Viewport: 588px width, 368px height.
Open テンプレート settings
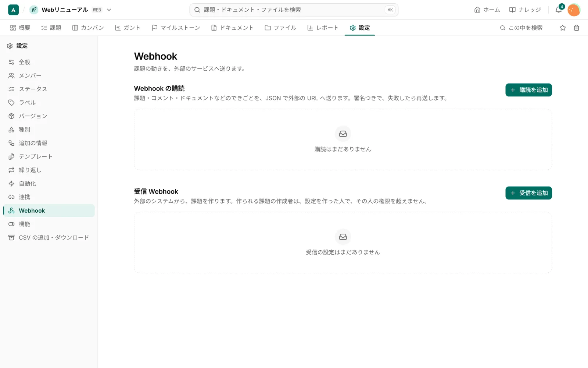pyautogui.click(x=49, y=156)
